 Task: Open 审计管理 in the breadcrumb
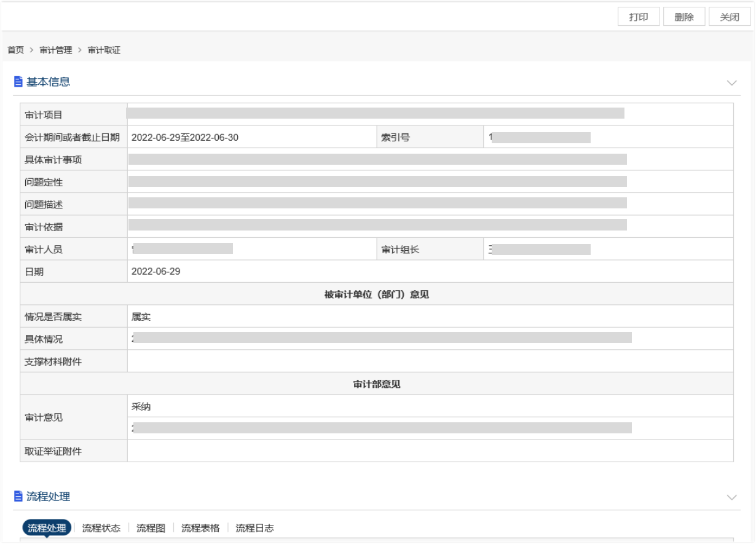click(x=56, y=50)
